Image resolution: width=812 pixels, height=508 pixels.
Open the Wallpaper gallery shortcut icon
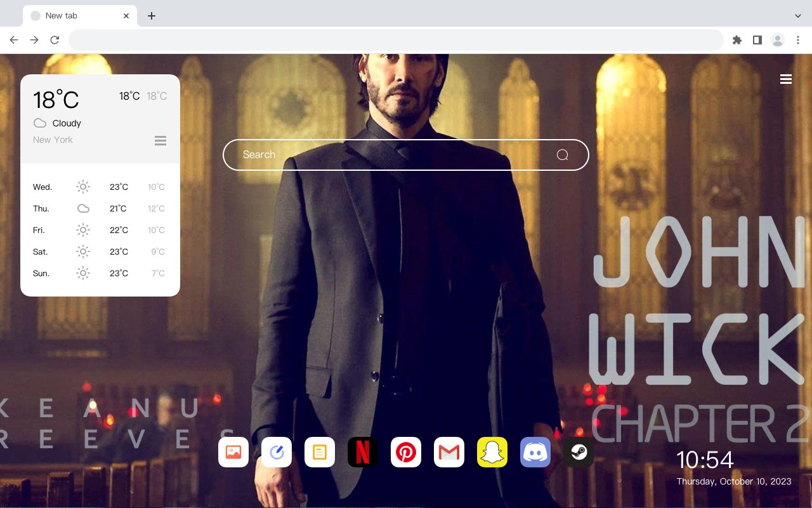(233, 452)
